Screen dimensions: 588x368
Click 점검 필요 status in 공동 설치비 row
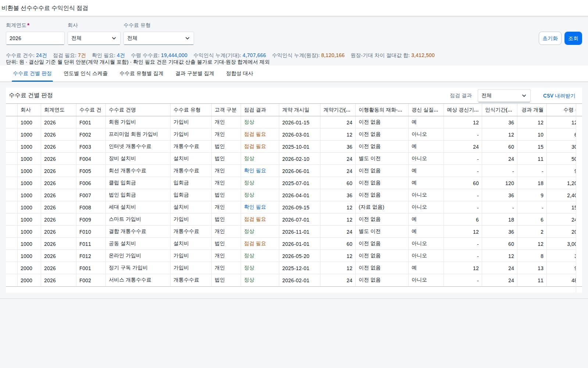tap(255, 244)
